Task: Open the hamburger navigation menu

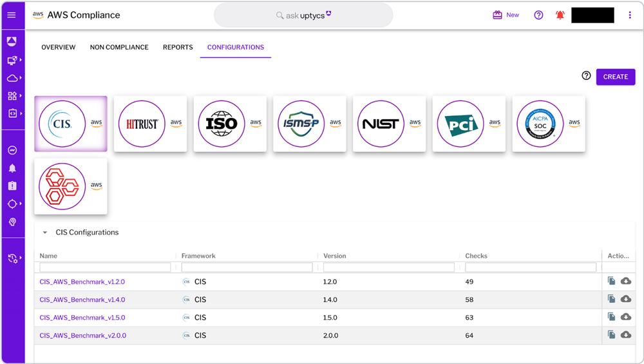Action: click(12, 15)
